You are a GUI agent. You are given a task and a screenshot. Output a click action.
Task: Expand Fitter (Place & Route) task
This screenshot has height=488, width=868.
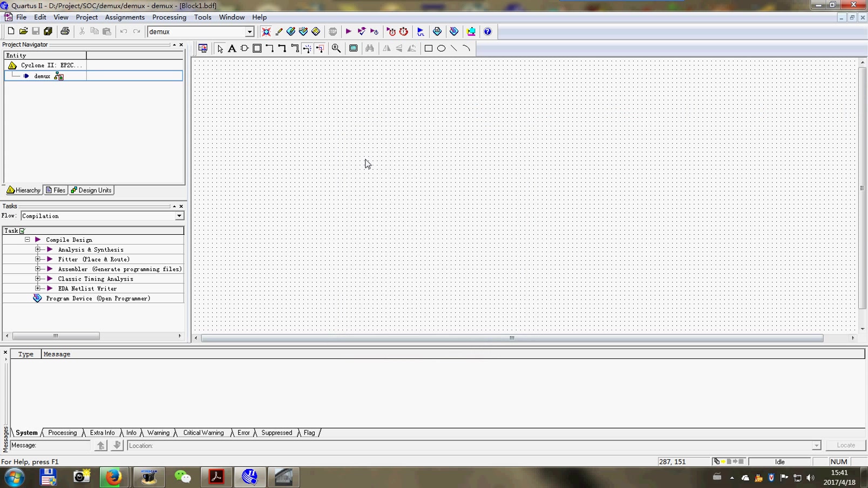pyautogui.click(x=38, y=259)
